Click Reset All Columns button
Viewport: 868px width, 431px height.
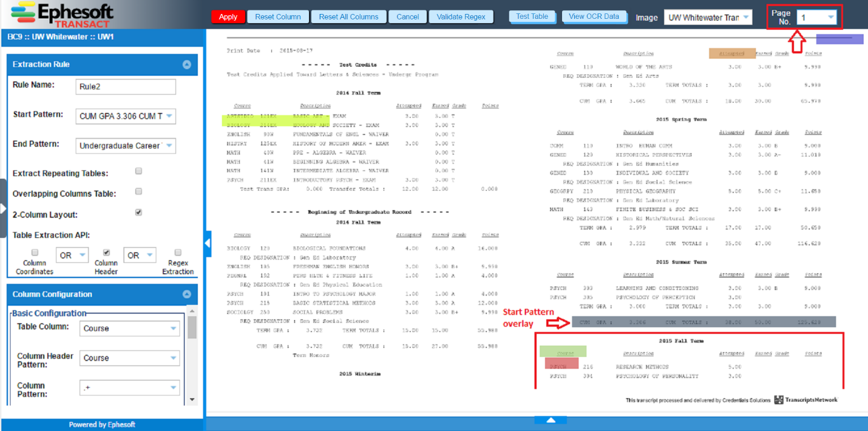click(349, 17)
